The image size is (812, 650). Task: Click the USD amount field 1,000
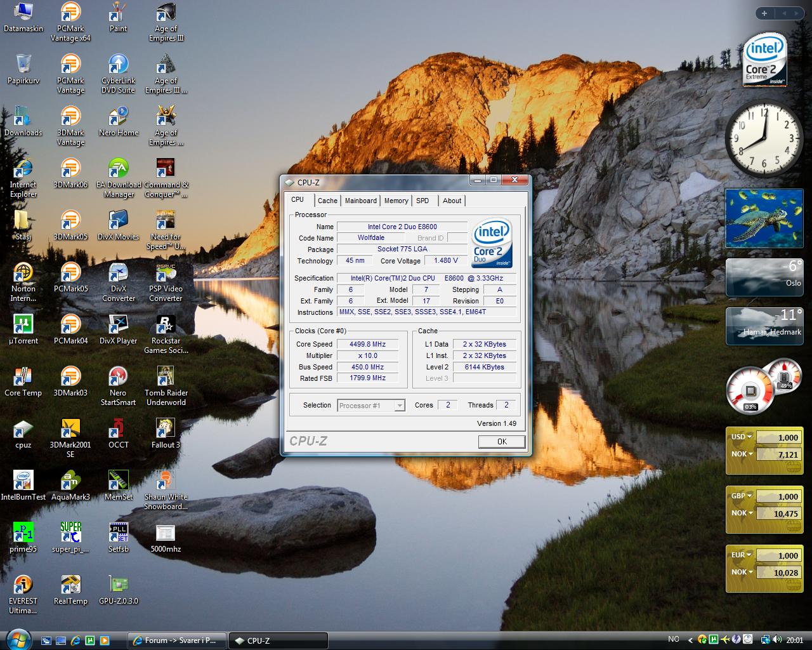pyautogui.click(x=778, y=437)
